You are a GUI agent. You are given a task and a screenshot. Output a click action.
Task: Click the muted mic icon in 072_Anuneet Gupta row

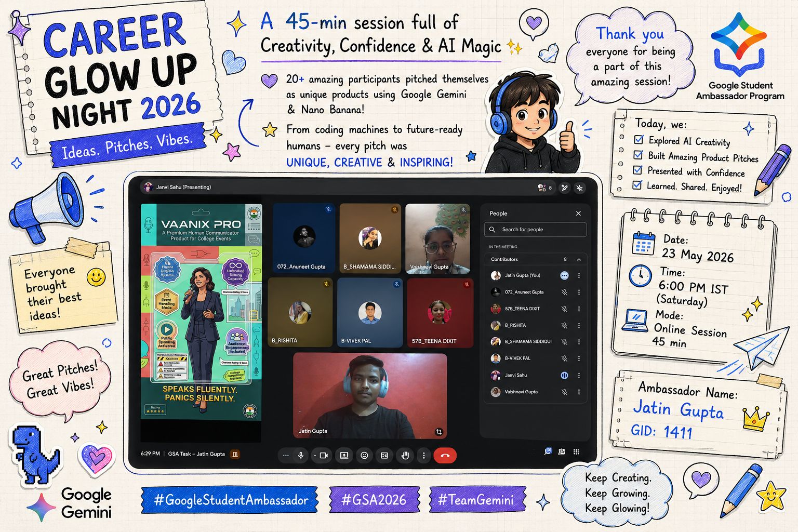(x=564, y=292)
